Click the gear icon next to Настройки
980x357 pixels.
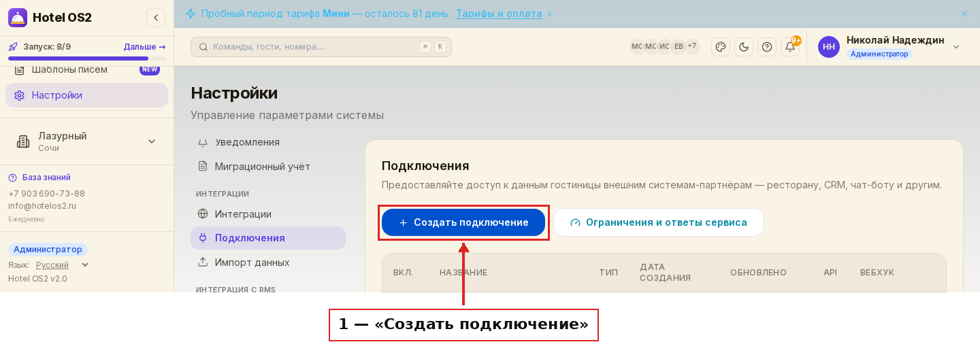[19, 95]
